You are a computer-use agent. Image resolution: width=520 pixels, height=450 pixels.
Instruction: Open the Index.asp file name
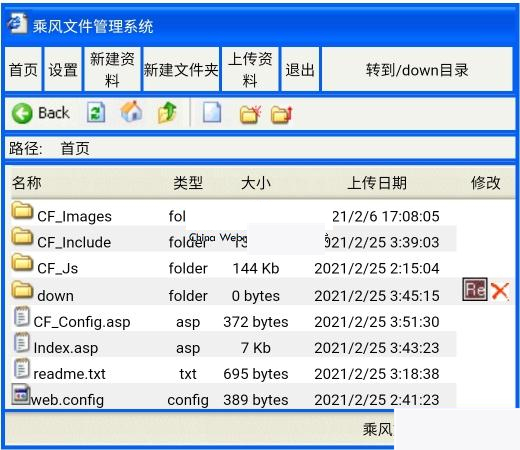point(66,348)
